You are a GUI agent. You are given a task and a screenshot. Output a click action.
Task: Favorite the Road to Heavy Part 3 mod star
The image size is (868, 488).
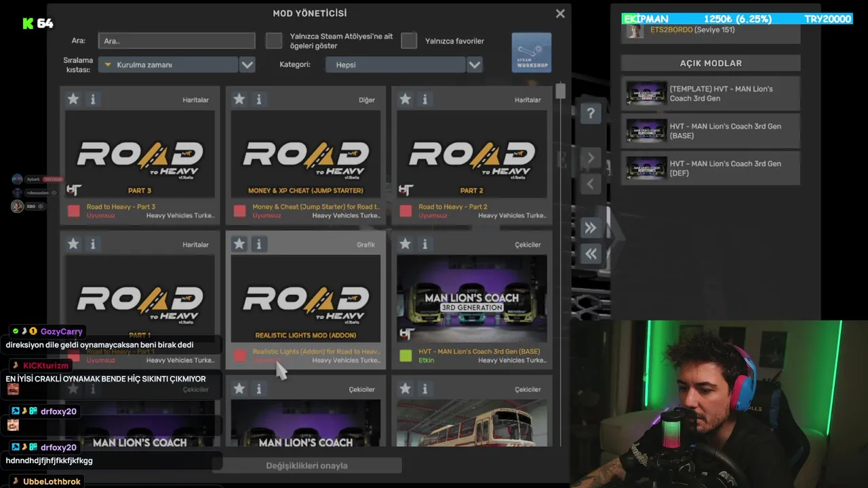pyautogui.click(x=73, y=100)
